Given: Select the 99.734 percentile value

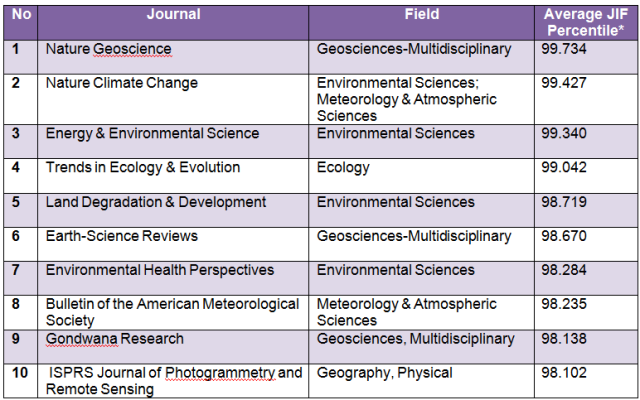Looking at the screenshot, I should [564, 49].
